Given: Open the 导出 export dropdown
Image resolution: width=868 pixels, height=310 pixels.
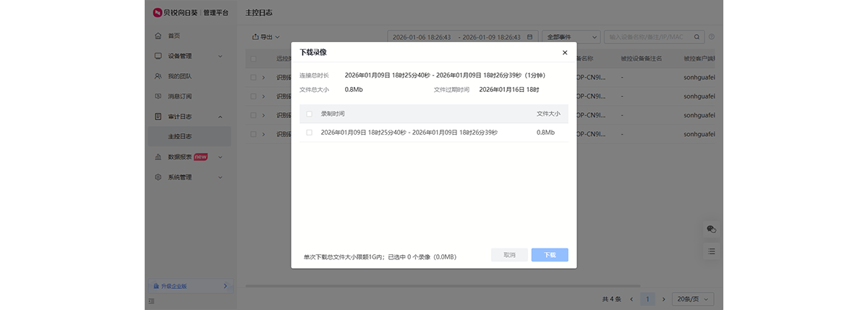Looking at the screenshot, I should (265, 36).
